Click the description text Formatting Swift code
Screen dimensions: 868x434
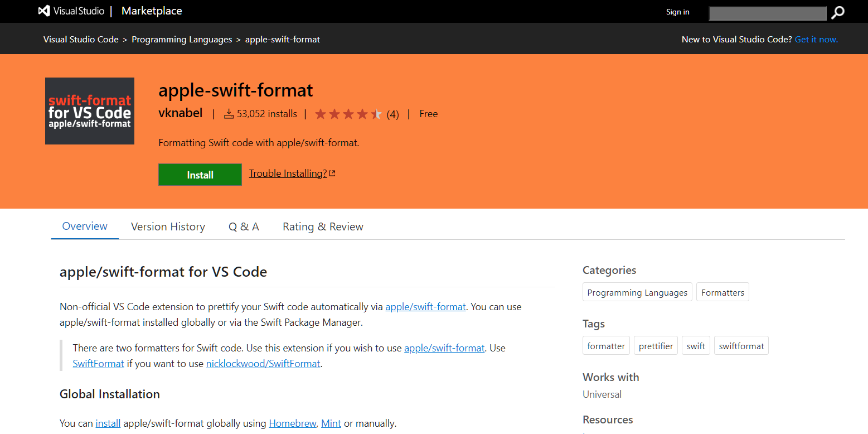[259, 143]
